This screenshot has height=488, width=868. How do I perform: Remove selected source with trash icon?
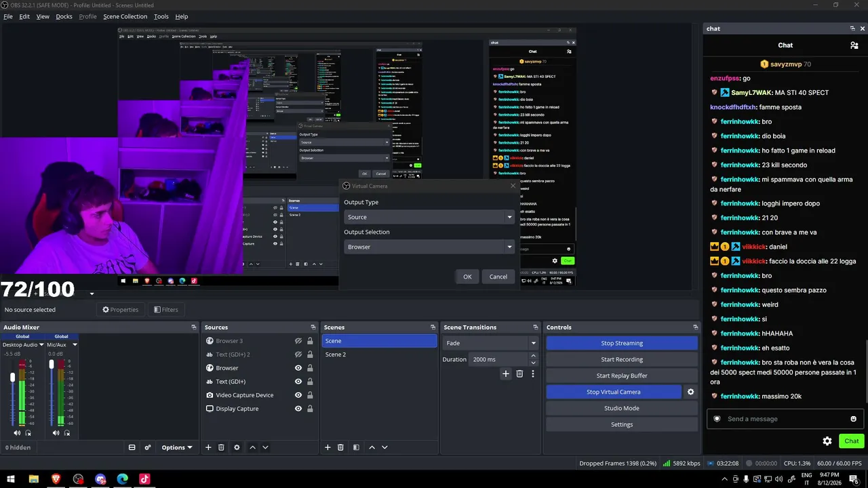tap(221, 447)
